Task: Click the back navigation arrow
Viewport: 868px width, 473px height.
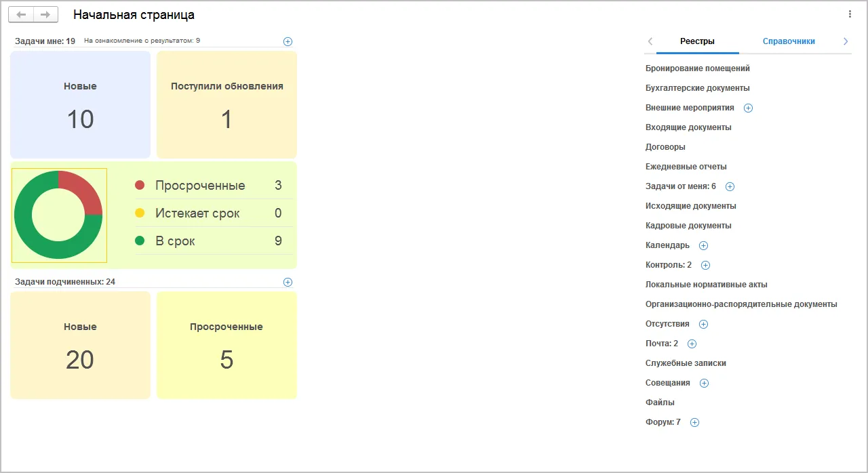Action: pos(21,14)
